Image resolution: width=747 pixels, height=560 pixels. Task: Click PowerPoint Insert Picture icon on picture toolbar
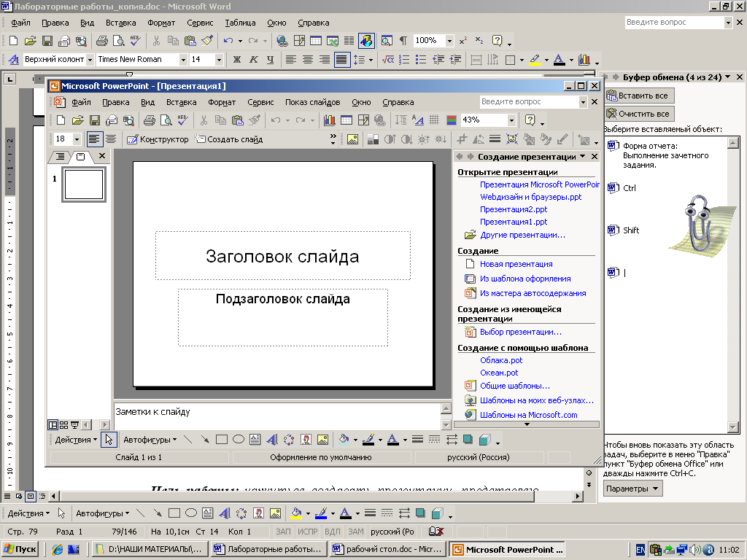point(352,139)
